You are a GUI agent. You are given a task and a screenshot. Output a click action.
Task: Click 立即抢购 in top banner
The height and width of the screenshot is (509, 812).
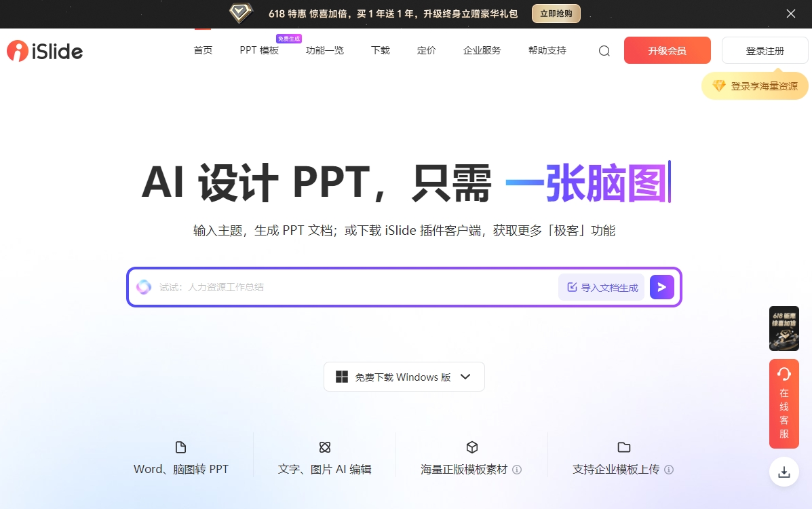[x=556, y=14]
